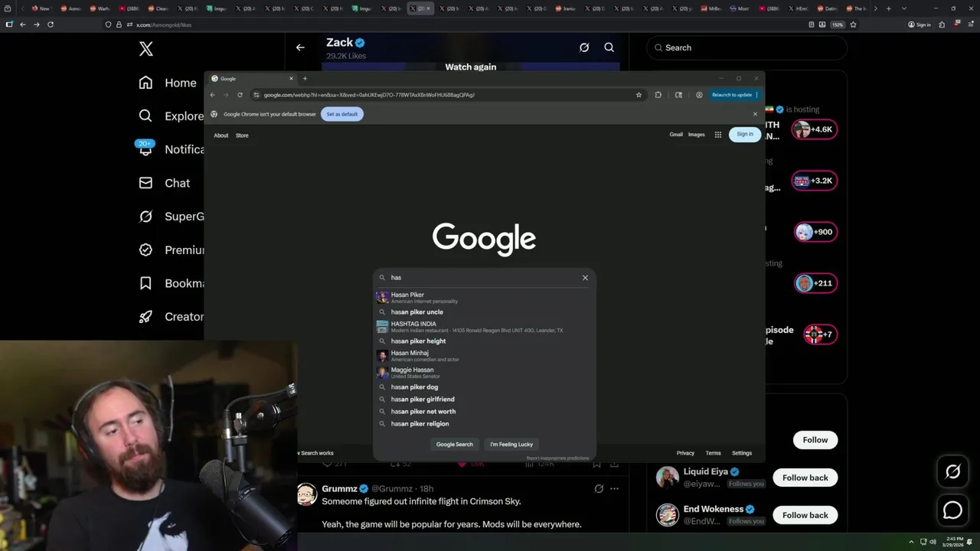The height and width of the screenshot is (551, 980).
Task: Click the Google Search button
Action: (455, 445)
